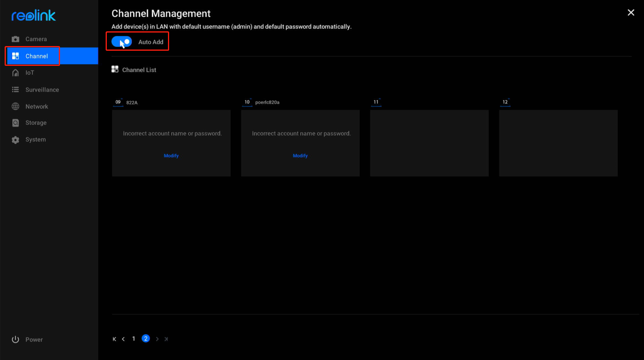Viewport: 644px width, 360px height.
Task: Open Storage settings
Action: [x=49, y=123]
